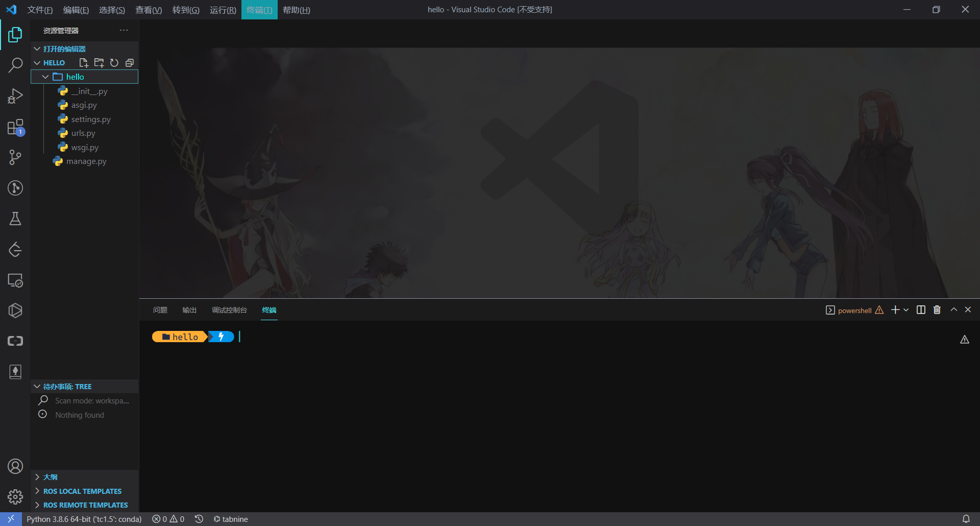This screenshot has width=980, height=526.
Task: Open the Explorer view in activity bar
Action: [x=15, y=35]
